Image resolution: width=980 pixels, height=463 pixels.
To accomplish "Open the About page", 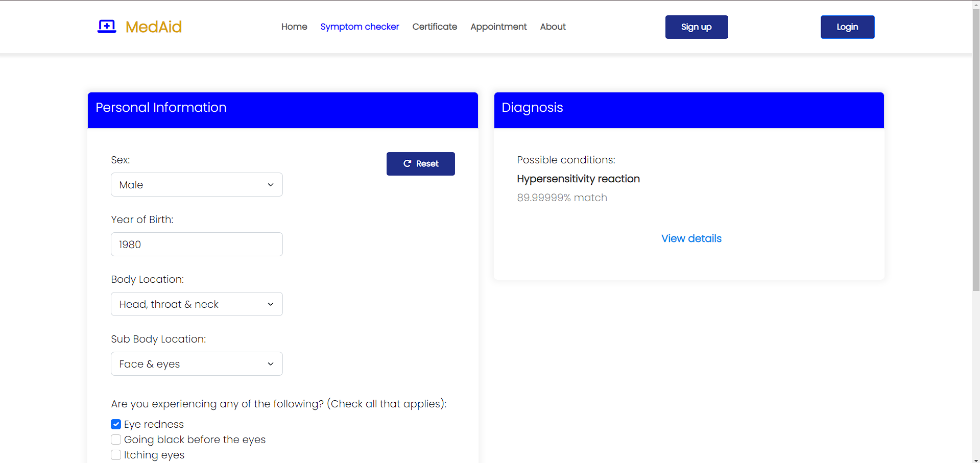I will click(553, 27).
